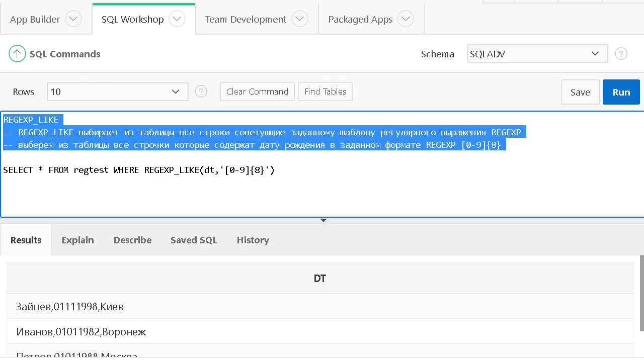
Task: Open the Schema SQLADV dropdown
Action: [x=537, y=54]
